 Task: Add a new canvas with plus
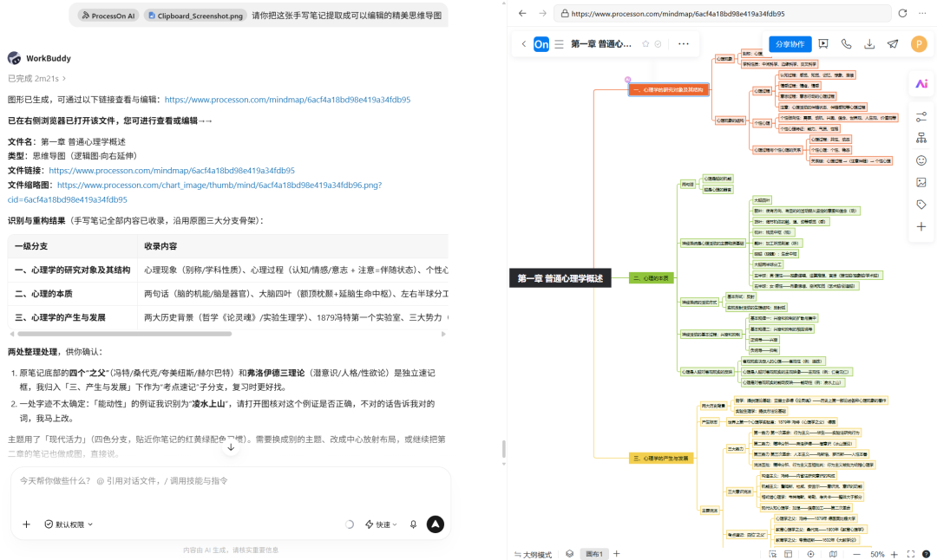click(617, 554)
